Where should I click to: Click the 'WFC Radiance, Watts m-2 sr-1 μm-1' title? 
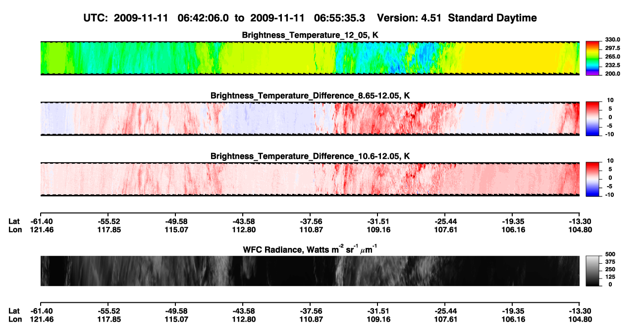pyautogui.click(x=310, y=250)
